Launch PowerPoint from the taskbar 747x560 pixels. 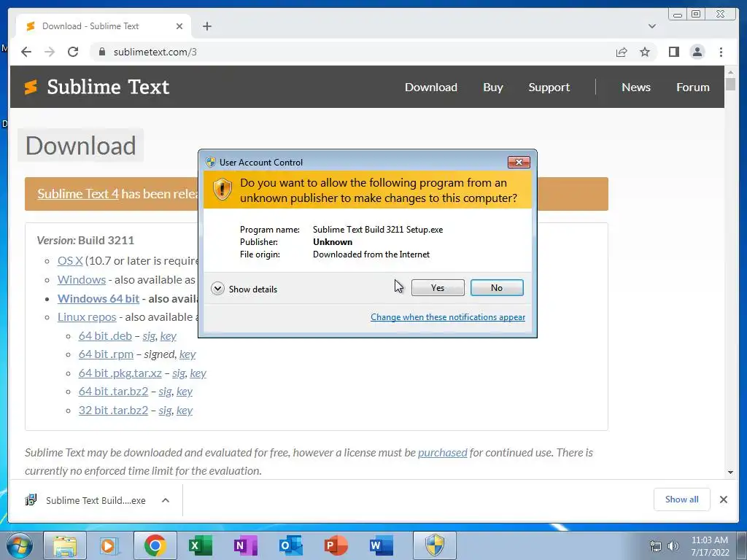(336, 545)
